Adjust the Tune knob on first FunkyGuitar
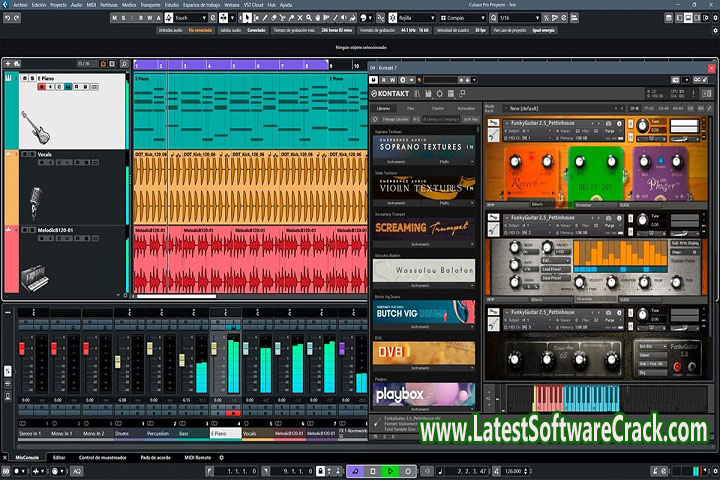The height and width of the screenshot is (480, 720). 643,127
